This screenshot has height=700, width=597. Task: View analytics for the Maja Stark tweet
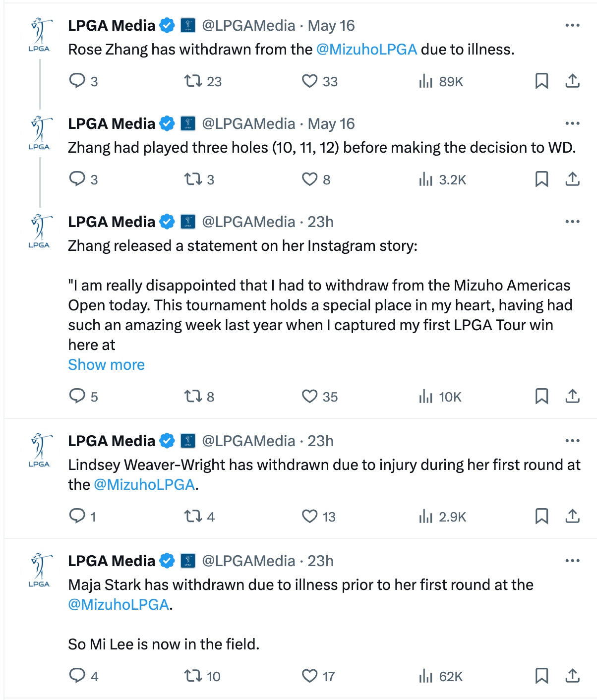426,676
